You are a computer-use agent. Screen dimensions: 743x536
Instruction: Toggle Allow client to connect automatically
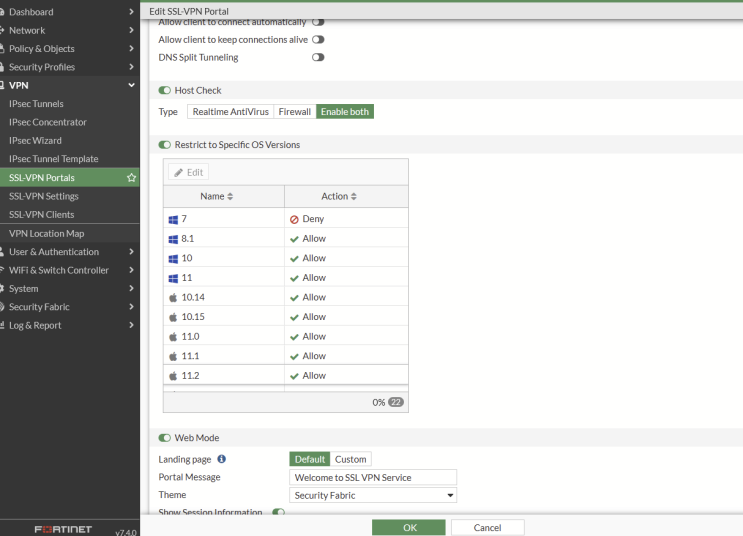point(318,22)
